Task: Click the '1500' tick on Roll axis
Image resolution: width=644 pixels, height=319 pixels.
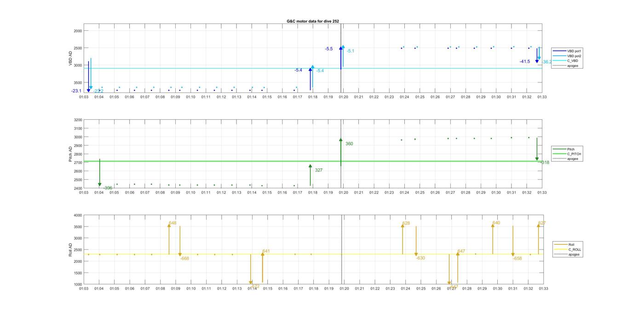Action: [x=78, y=273]
